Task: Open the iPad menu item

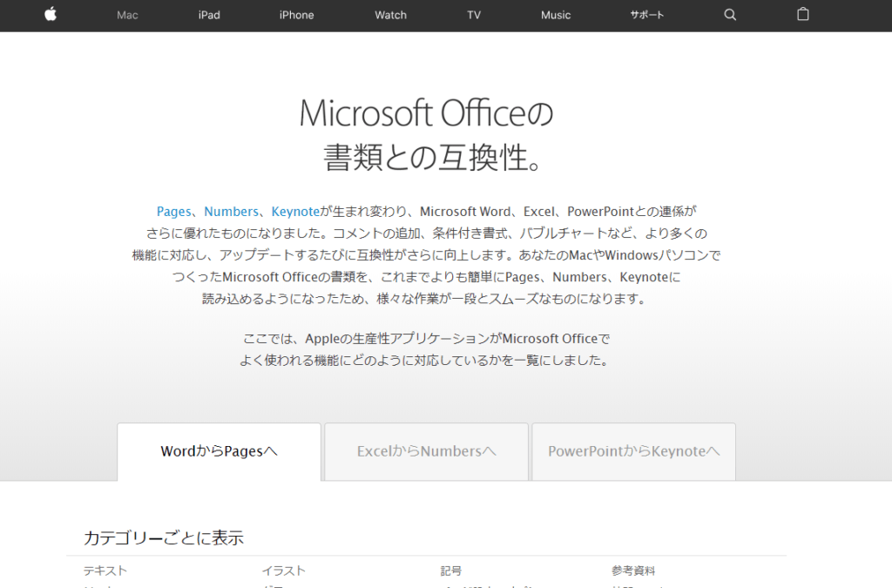Action: coord(209,16)
